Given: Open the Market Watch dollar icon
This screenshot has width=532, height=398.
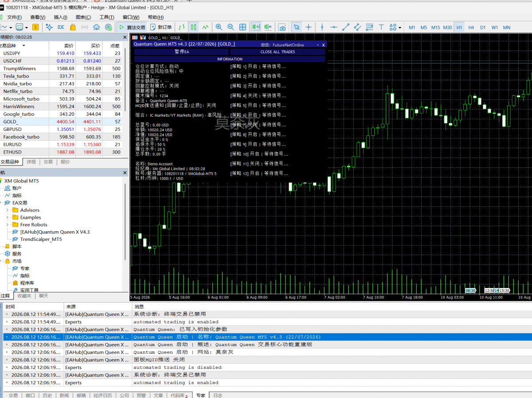Looking at the screenshot, I should point(35,27).
